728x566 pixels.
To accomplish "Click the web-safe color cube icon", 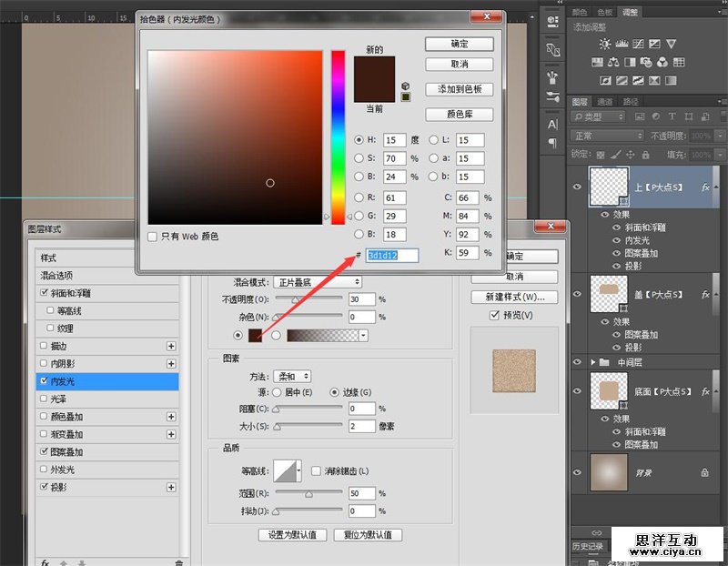I will pos(405,85).
